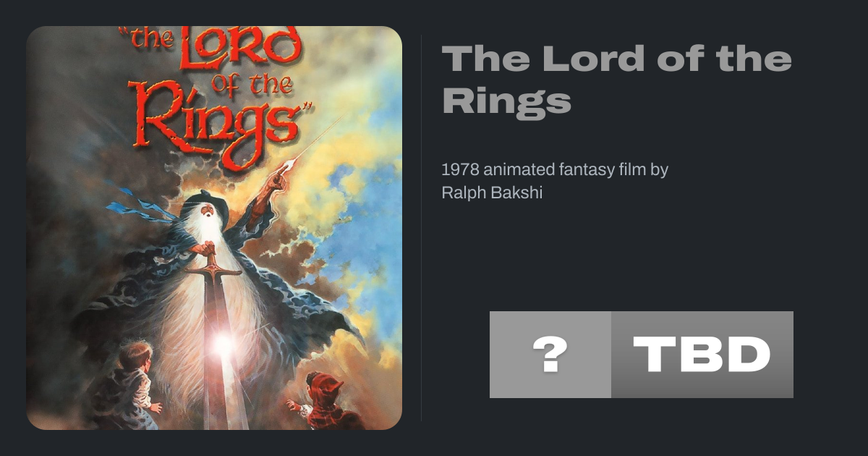Click the question mark rating icon
The height and width of the screenshot is (456, 868).
point(550,355)
